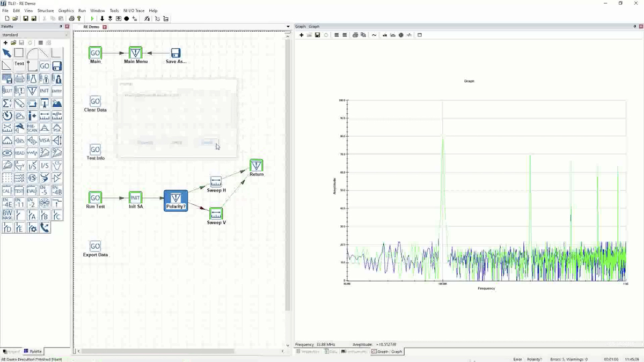This screenshot has width=644, height=362.
Task: Save the graph with the disk icon
Action: tap(317, 34)
